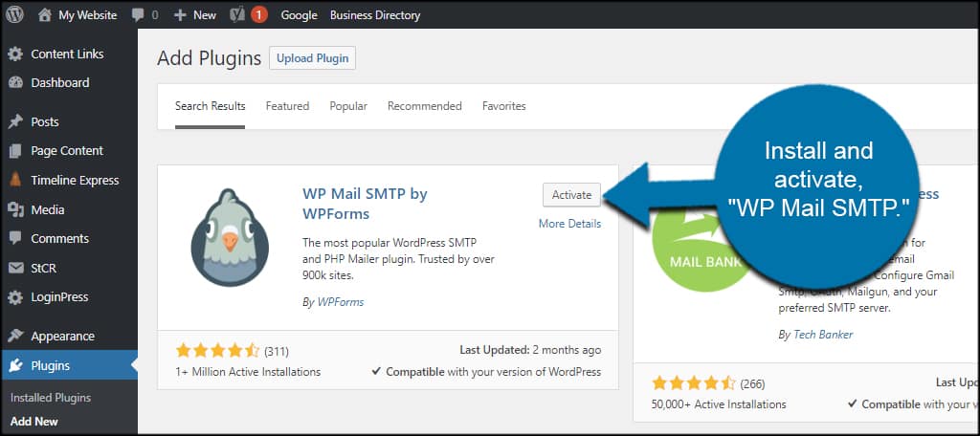
Task: Open the Google admin bar item
Action: pos(299,15)
